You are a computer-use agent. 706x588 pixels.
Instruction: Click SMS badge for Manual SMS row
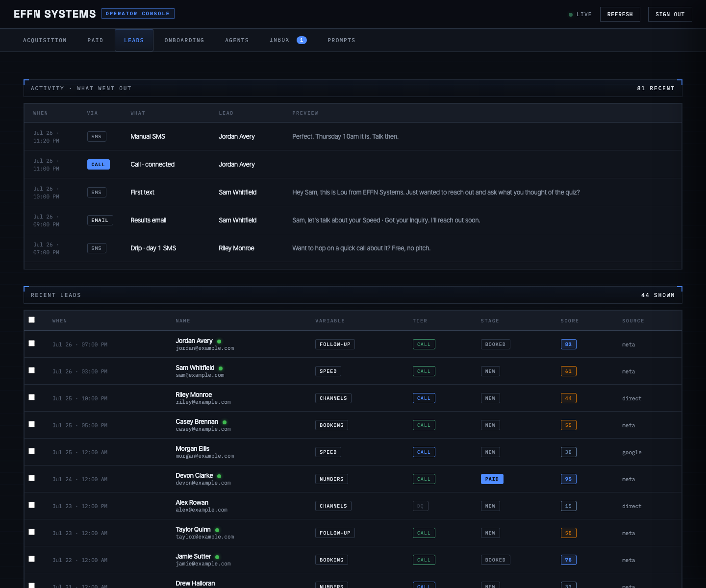click(97, 137)
